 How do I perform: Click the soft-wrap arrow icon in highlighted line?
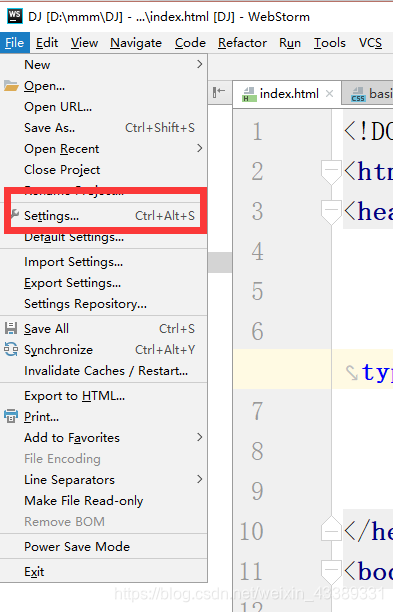pyautogui.click(x=352, y=372)
